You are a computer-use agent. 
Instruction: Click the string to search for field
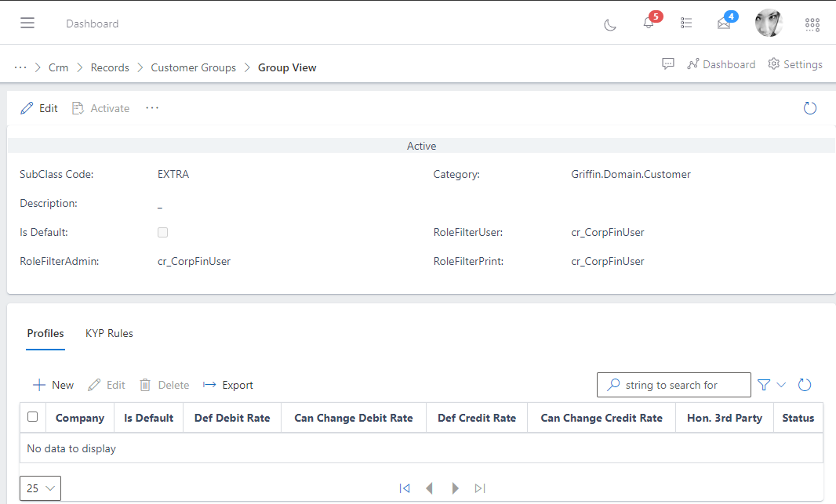(682, 385)
